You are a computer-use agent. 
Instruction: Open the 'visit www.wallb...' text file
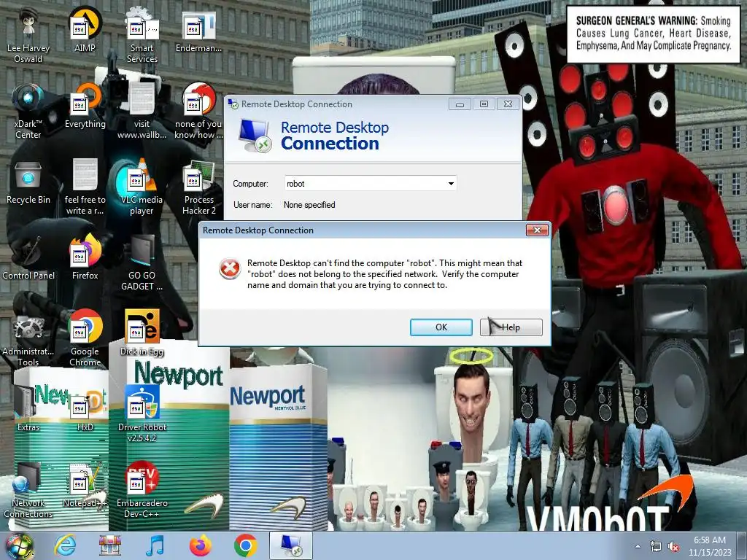coord(142,111)
